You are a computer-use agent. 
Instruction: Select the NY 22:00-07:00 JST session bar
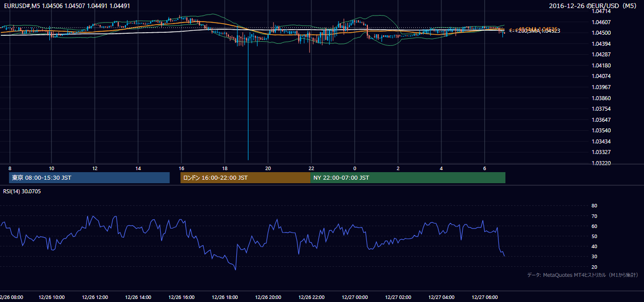[408, 178]
